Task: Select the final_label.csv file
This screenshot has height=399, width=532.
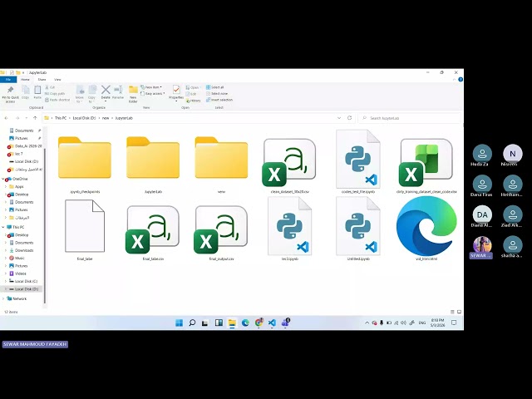Action: pyautogui.click(x=153, y=229)
